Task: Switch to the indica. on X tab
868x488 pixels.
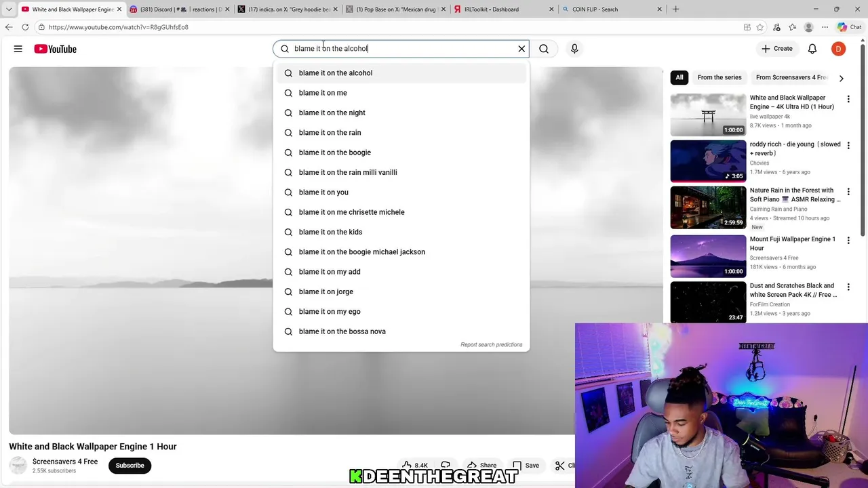Action: tap(288, 9)
